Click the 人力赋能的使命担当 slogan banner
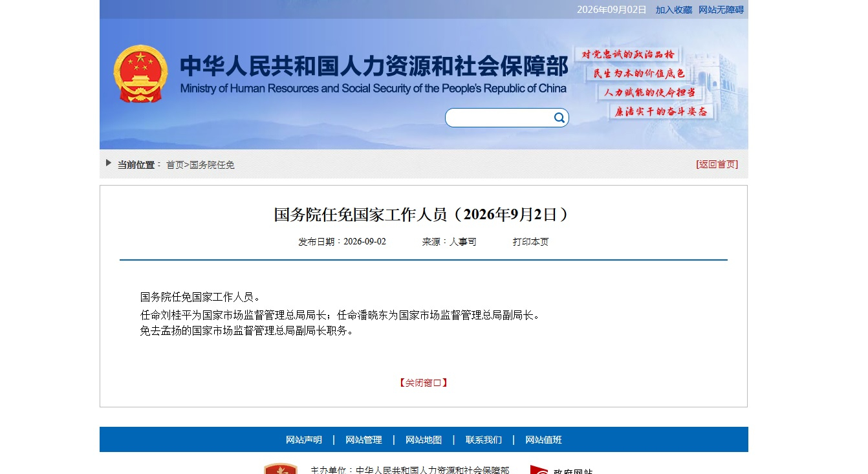 (x=649, y=92)
